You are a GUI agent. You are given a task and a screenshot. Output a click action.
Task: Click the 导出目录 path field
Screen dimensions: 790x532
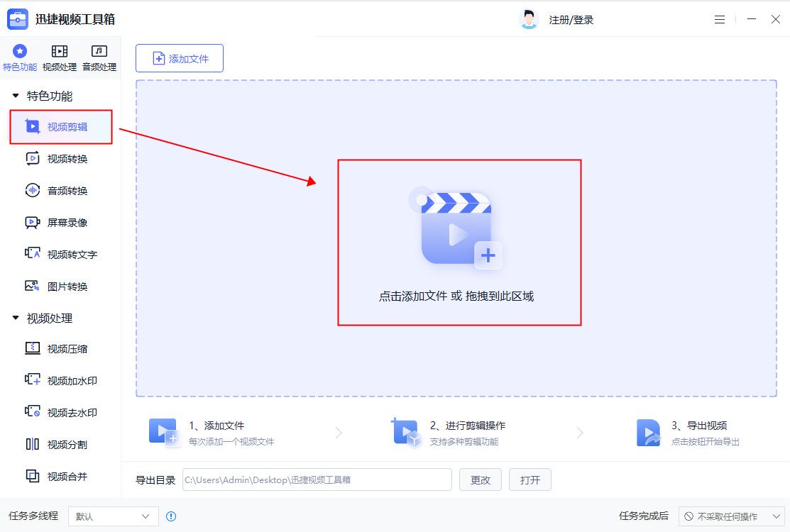[x=317, y=480]
